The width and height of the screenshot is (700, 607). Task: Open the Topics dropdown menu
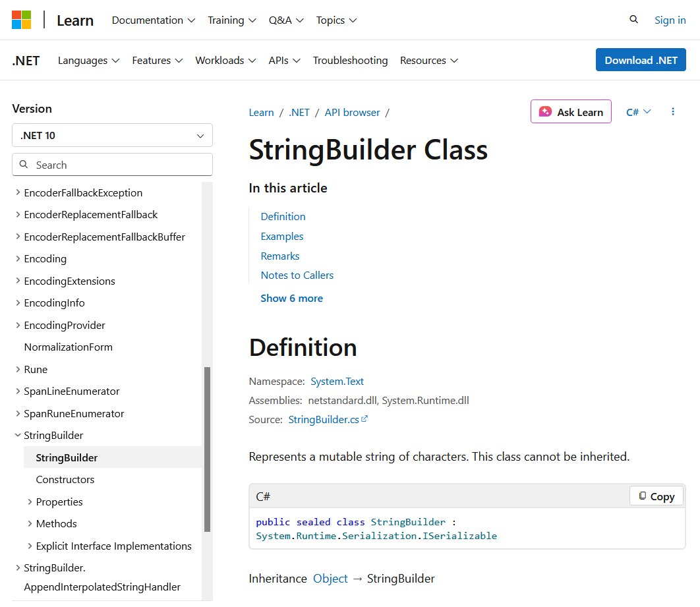pyautogui.click(x=336, y=20)
